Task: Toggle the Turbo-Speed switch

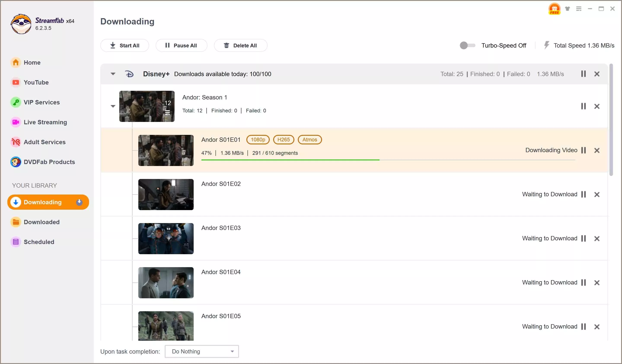Action: coord(467,45)
